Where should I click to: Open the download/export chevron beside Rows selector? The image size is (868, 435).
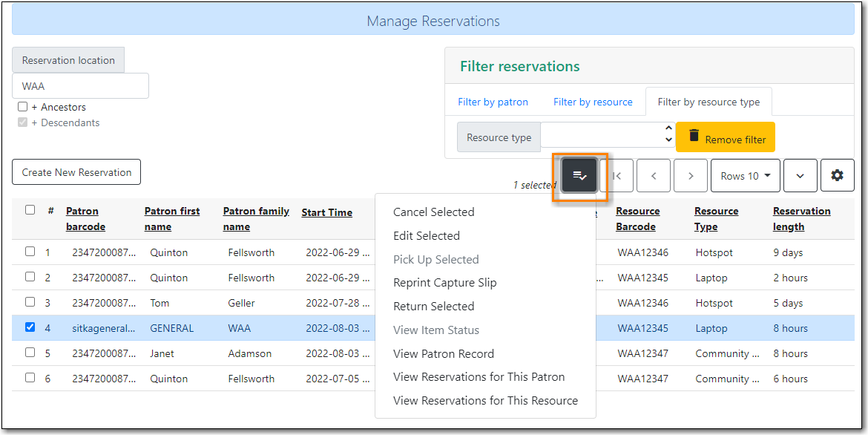pos(800,175)
